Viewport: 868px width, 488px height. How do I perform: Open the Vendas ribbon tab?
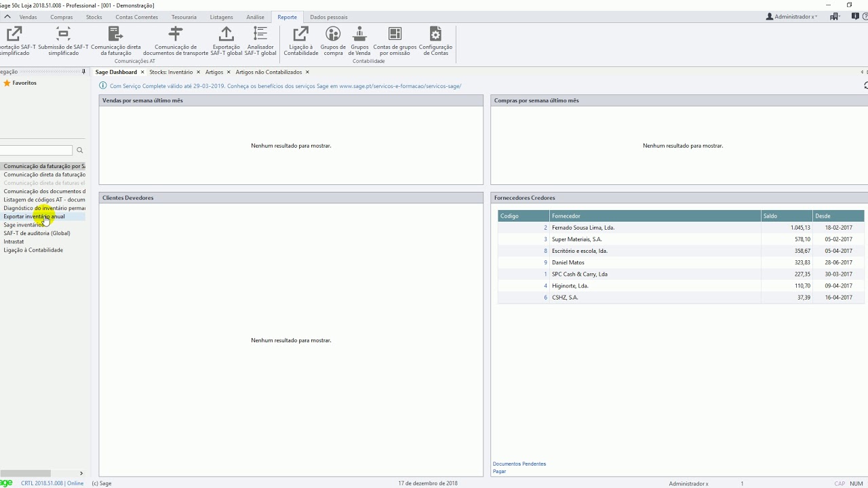[28, 17]
